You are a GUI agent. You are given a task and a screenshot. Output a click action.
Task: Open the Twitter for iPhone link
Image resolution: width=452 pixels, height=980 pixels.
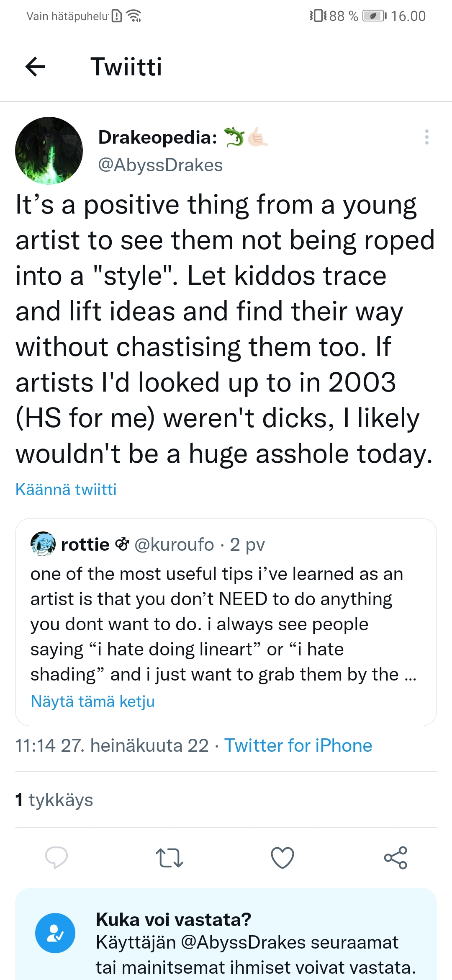pos(298,745)
